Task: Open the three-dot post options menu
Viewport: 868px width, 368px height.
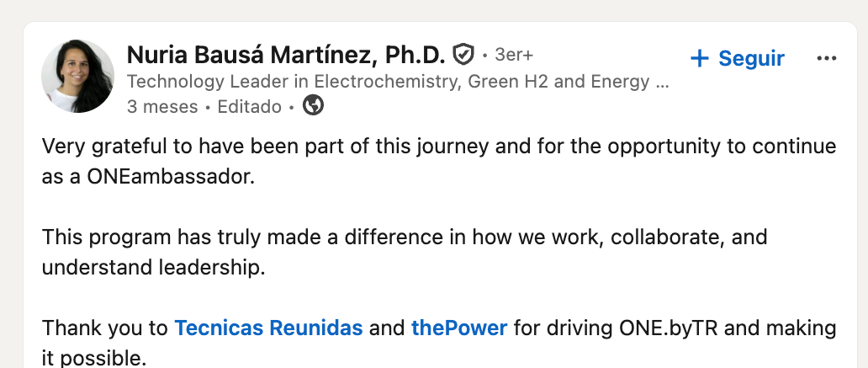Action: click(827, 58)
